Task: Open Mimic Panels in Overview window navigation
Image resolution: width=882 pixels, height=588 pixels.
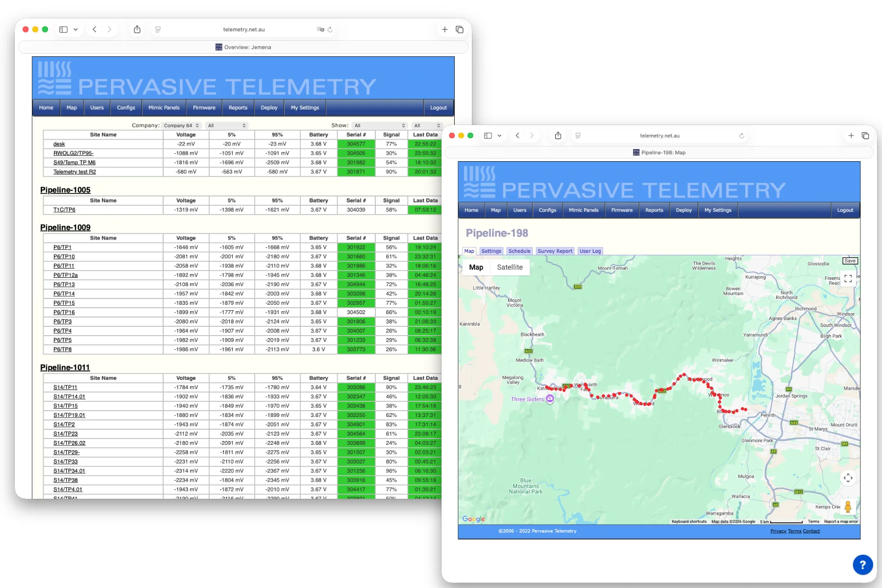Action: 164,108
